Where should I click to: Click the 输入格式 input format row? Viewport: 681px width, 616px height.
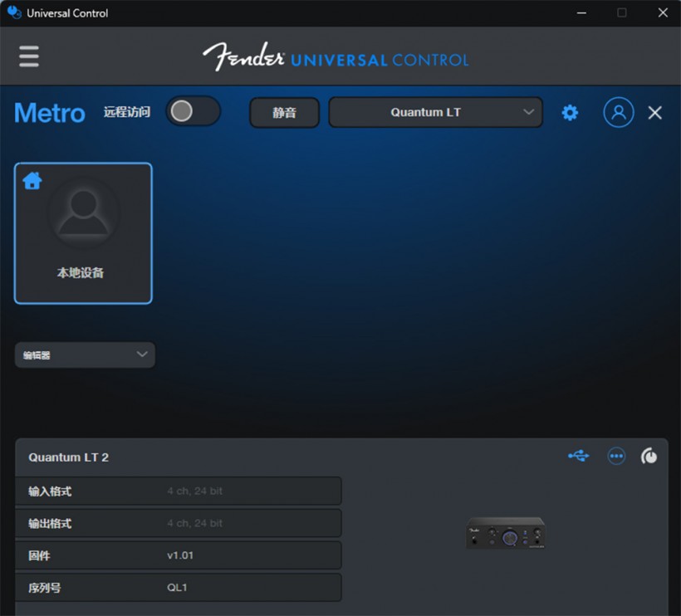click(x=179, y=491)
